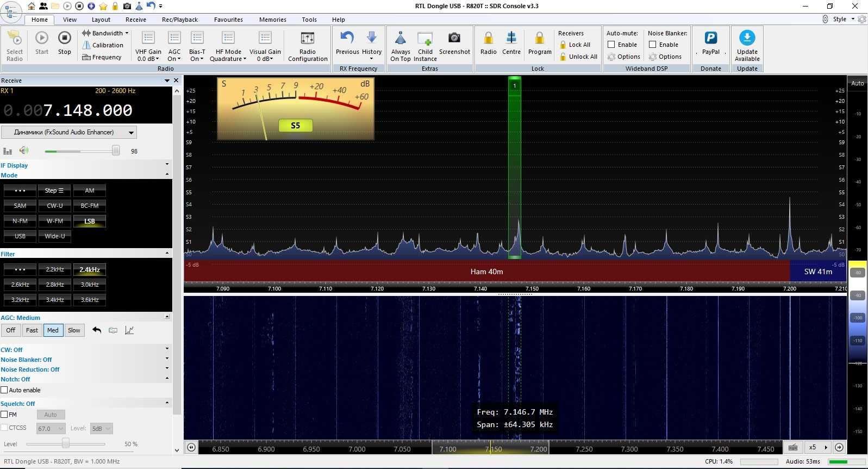This screenshot has width=868, height=469.
Task: Open the Visual Gain dropdown
Action: (265, 46)
